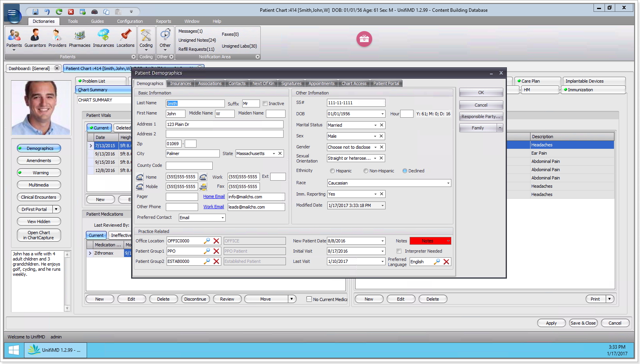Check the Interpreter Needed checkbox
The image size is (640, 364).
(399, 251)
